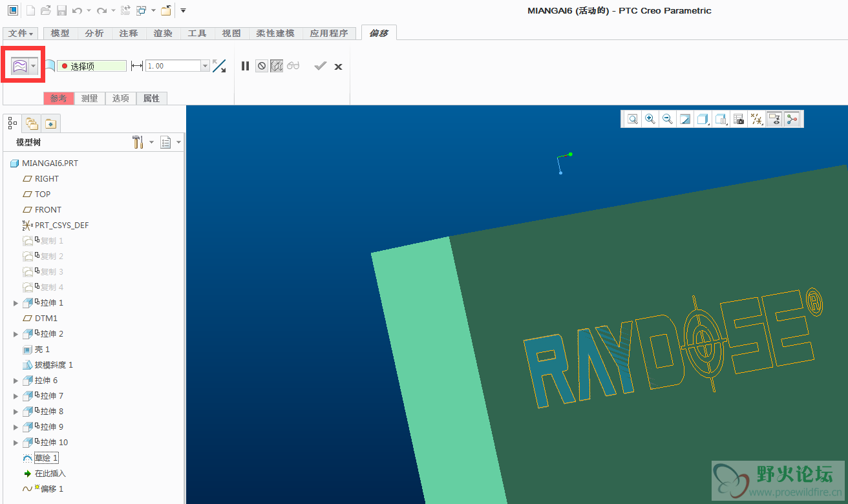Viewport: 848px width, 504px height.
Task: Expand the 拉伸 7 feature node
Action: (x=16, y=396)
